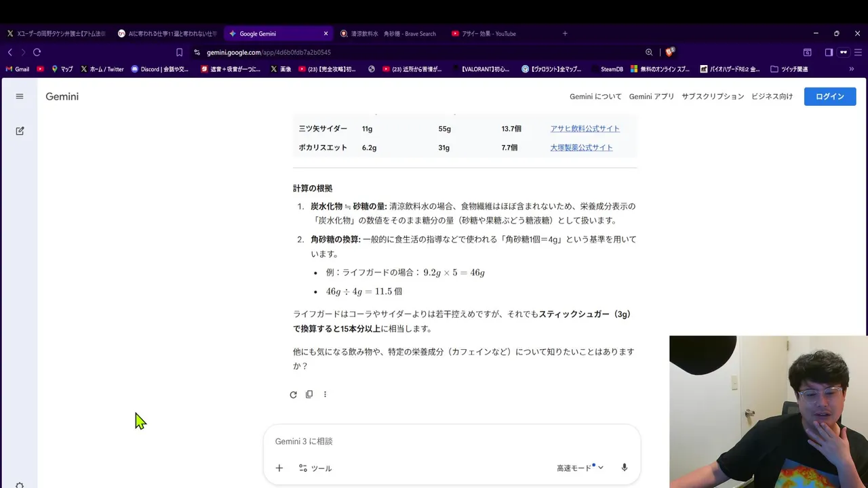
Task: Open the アサヒ飲料公式サイト link
Action: click(x=585, y=129)
